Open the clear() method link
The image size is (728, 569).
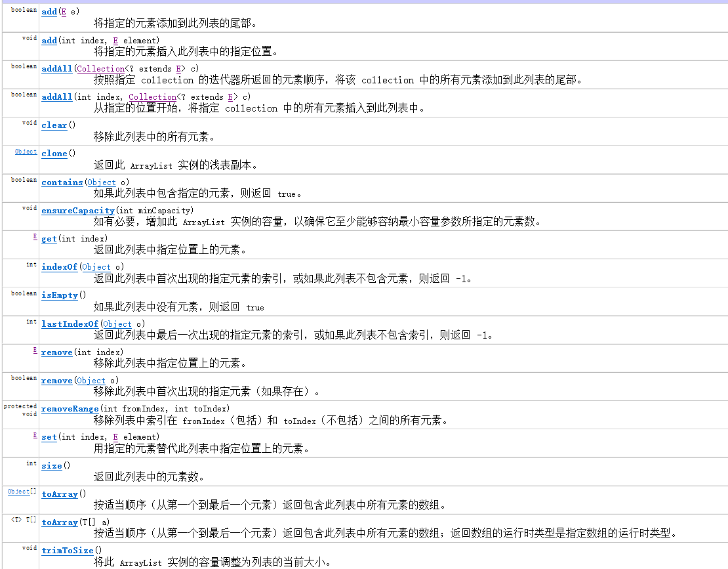54,125
